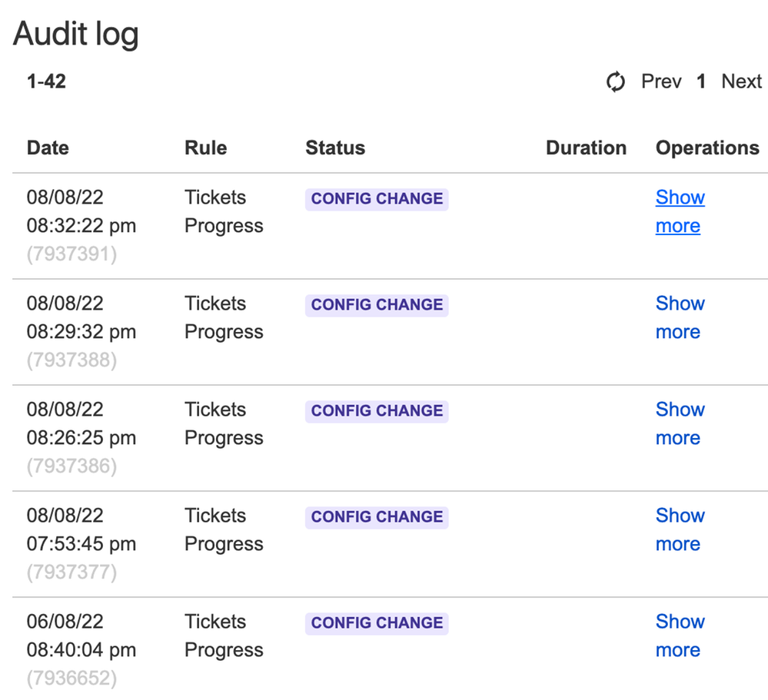This screenshot has width=768, height=700.
Task: Click the Operations column header
Action: click(x=706, y=148)
